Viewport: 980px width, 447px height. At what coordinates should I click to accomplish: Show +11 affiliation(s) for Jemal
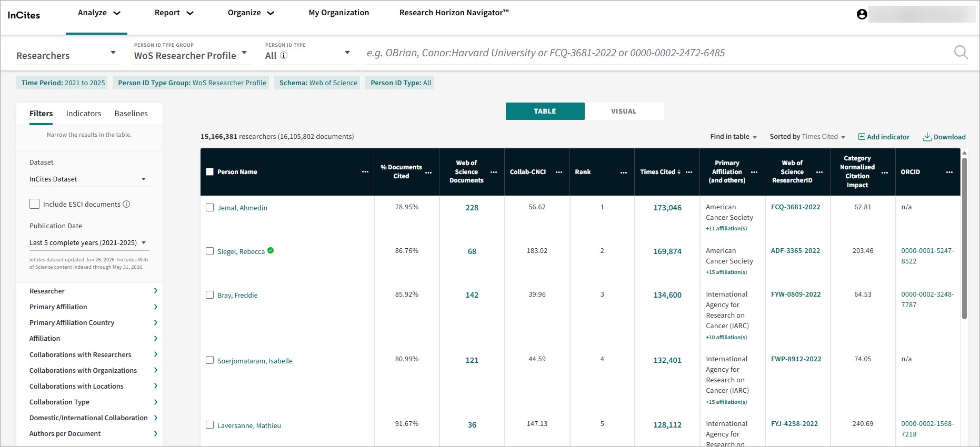coord(726,228)
